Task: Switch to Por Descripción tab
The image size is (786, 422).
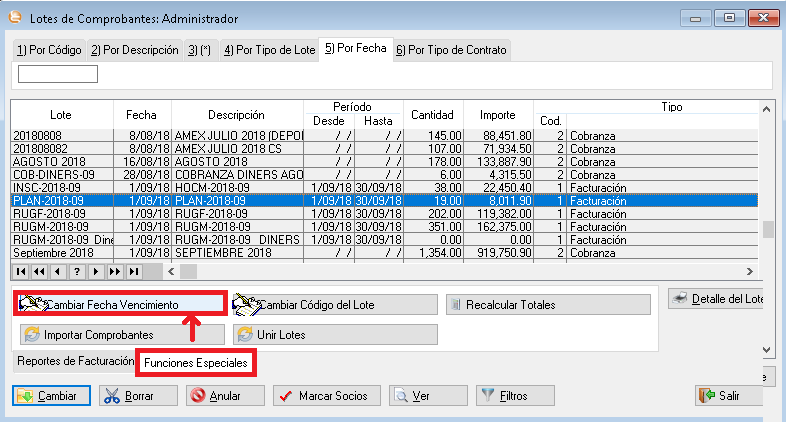Action: tap(134, 50)
